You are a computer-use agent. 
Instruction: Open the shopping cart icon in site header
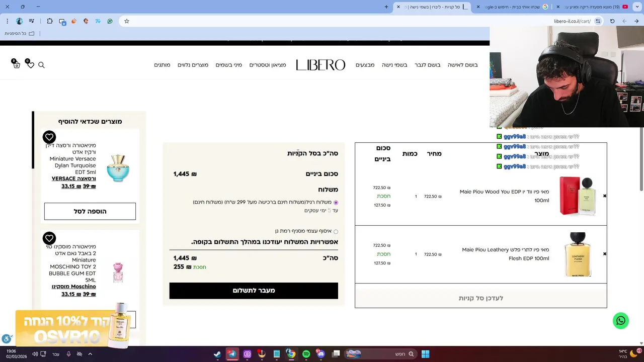[16, 64]
